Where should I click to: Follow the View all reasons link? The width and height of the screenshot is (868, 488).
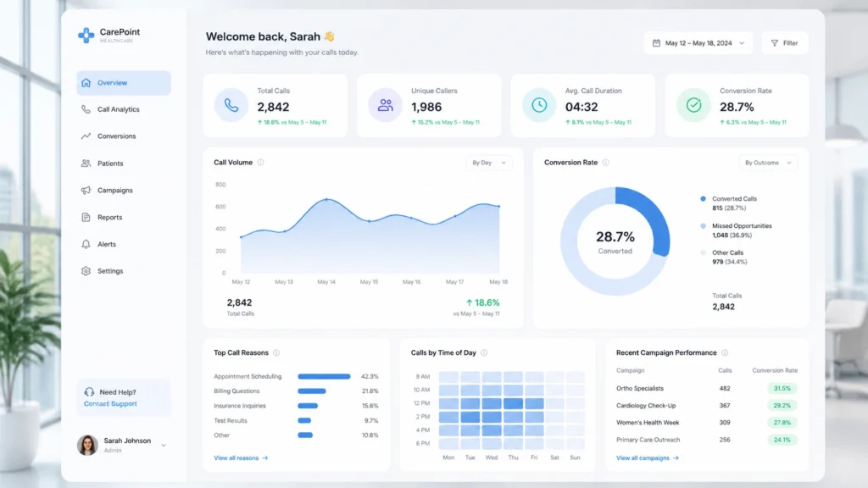pos(241,458)
